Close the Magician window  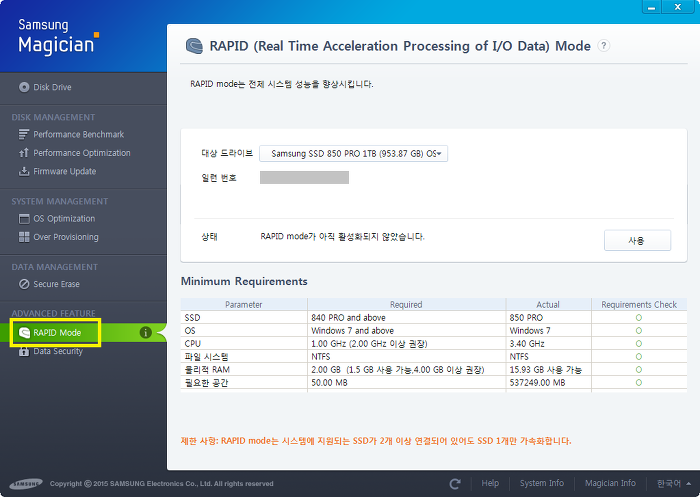pyautogui.click(x=677, y=7)
